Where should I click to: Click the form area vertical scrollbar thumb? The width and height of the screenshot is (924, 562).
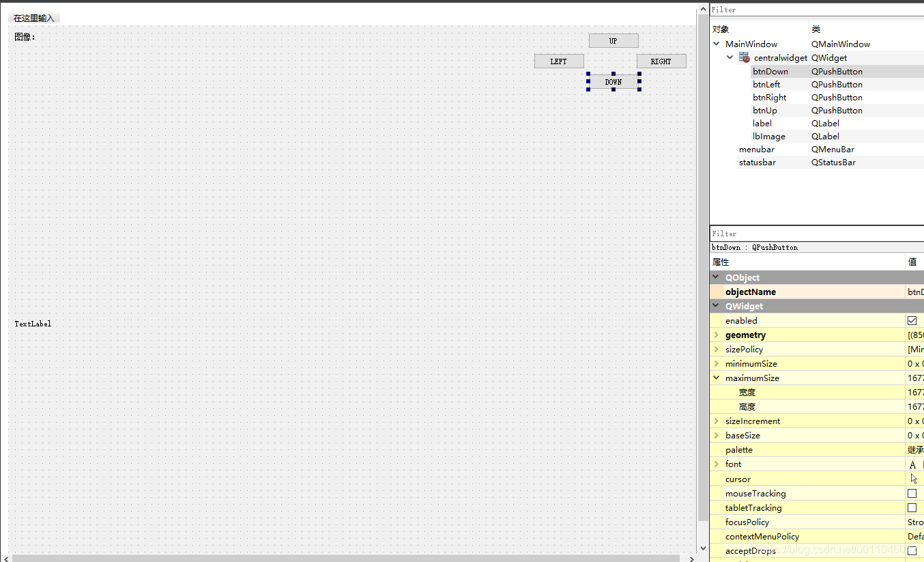coord(704,267)
